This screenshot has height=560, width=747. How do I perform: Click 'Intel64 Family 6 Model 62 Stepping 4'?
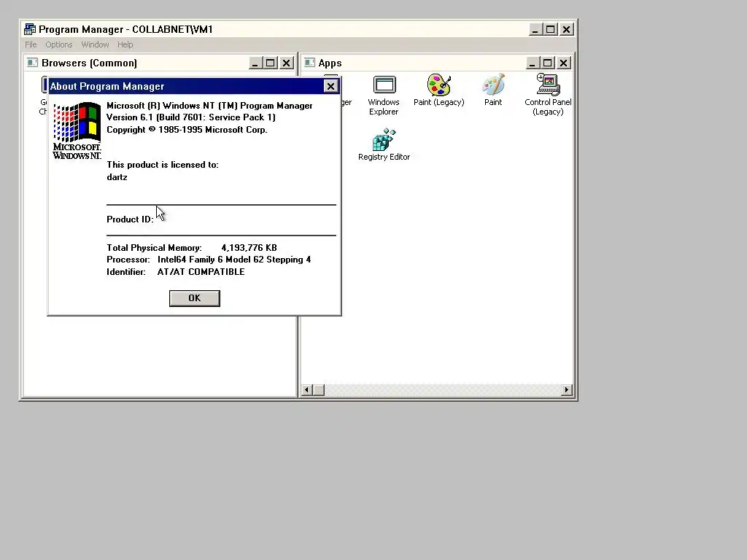pyautogui.click(x=234, y=260)
